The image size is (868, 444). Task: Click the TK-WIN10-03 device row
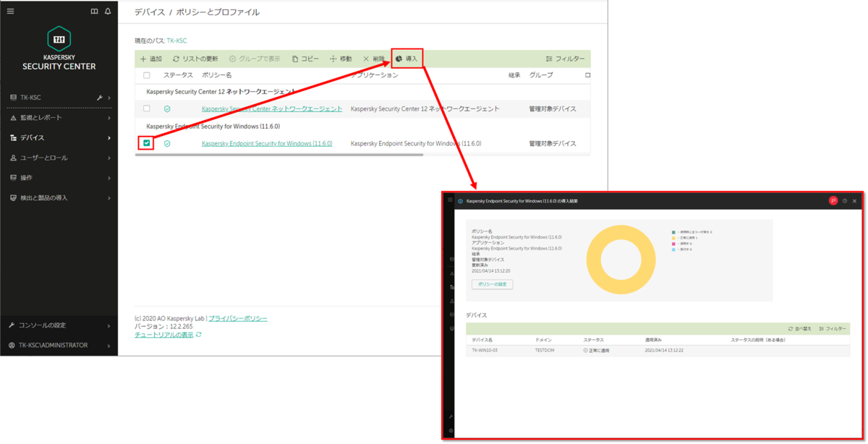pyautogui.click(x=658, y=350)
